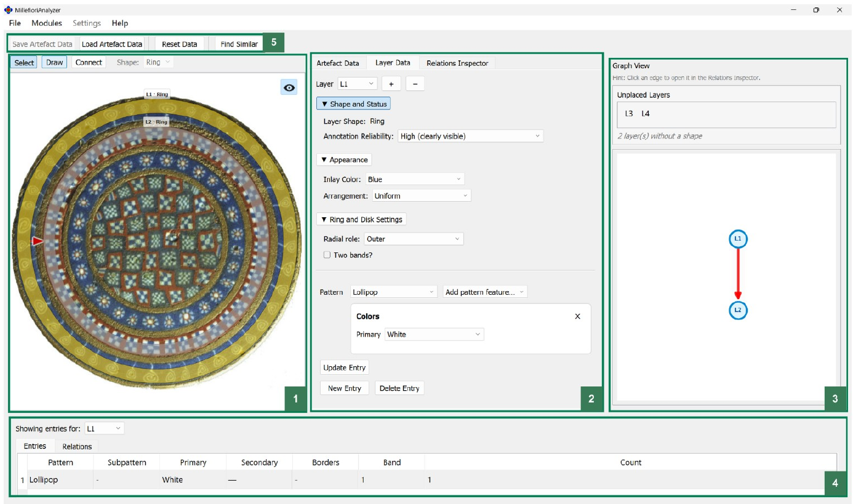Click the New Entry button
This screenshot has height=504, width=853.
[x=345, y=388]
